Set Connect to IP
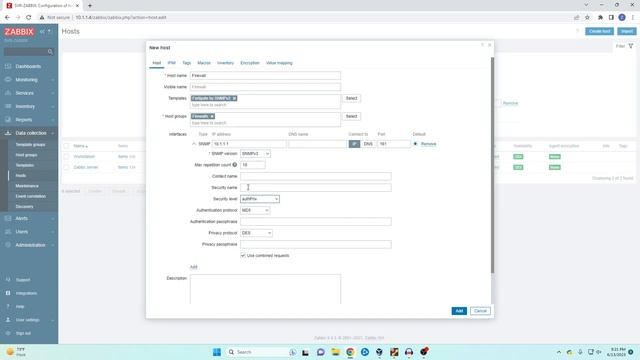Image resolution: width=640 pixels, height=360 pixels. click(x=354, y=144)
